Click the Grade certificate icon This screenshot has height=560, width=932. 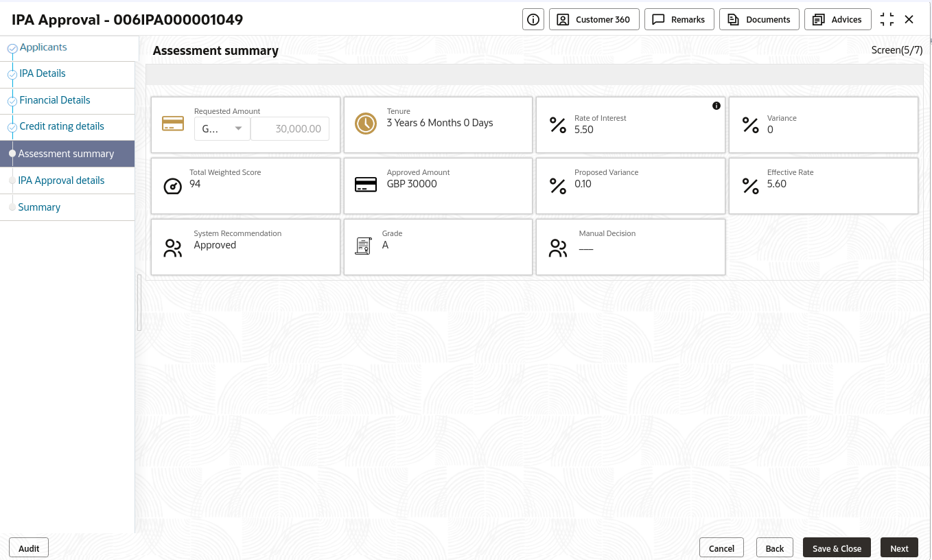click(x=362, y=246)
